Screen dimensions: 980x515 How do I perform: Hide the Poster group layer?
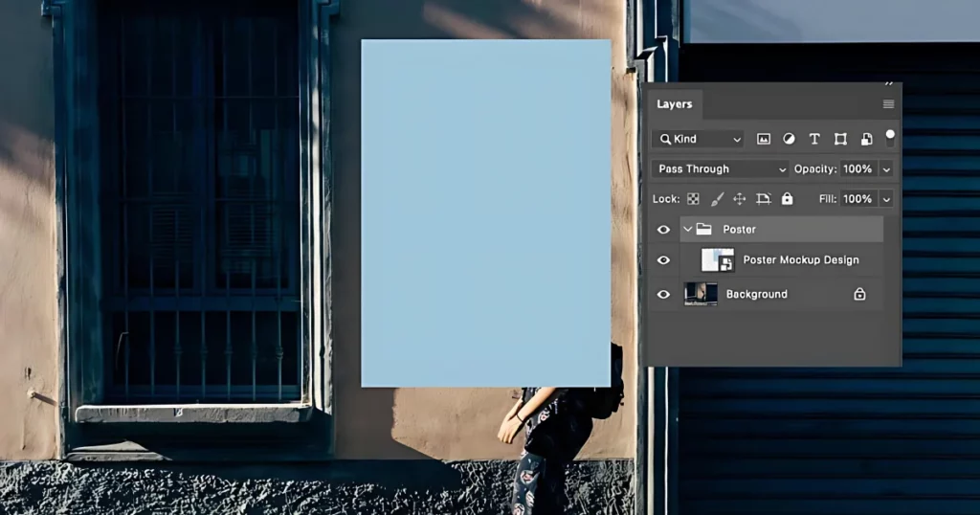pyautogui.click(x=663, y=230)
